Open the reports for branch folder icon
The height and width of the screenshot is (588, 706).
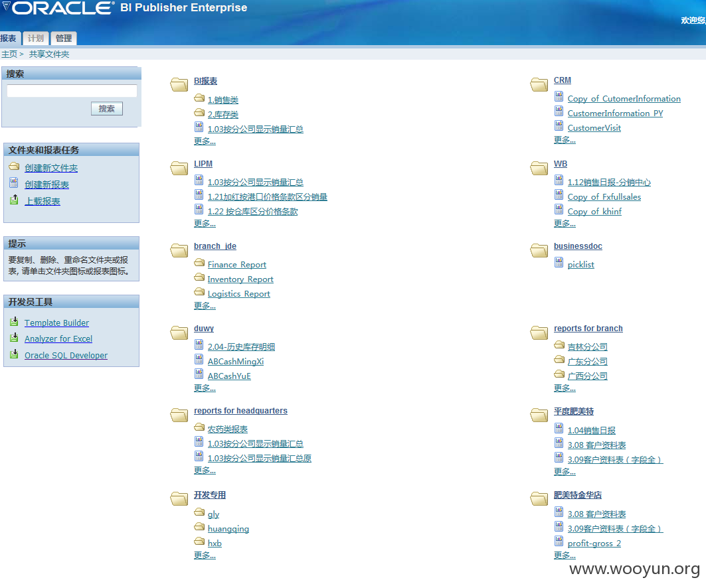539,332
